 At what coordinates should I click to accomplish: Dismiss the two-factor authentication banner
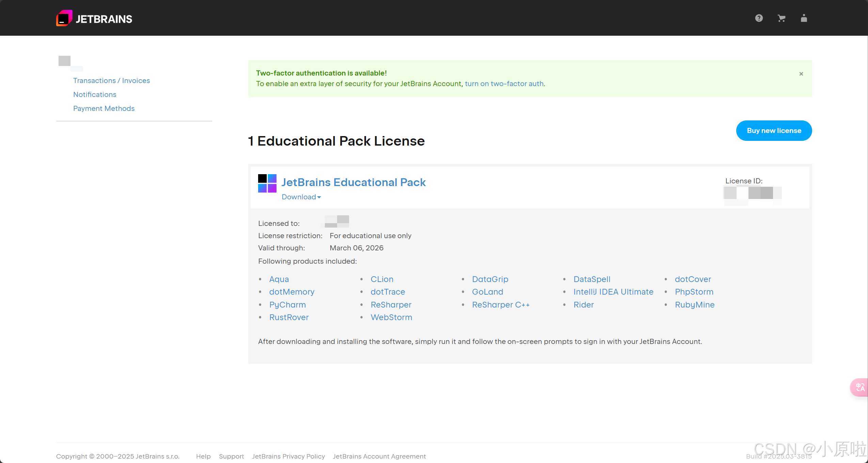[x=801, y=74]
